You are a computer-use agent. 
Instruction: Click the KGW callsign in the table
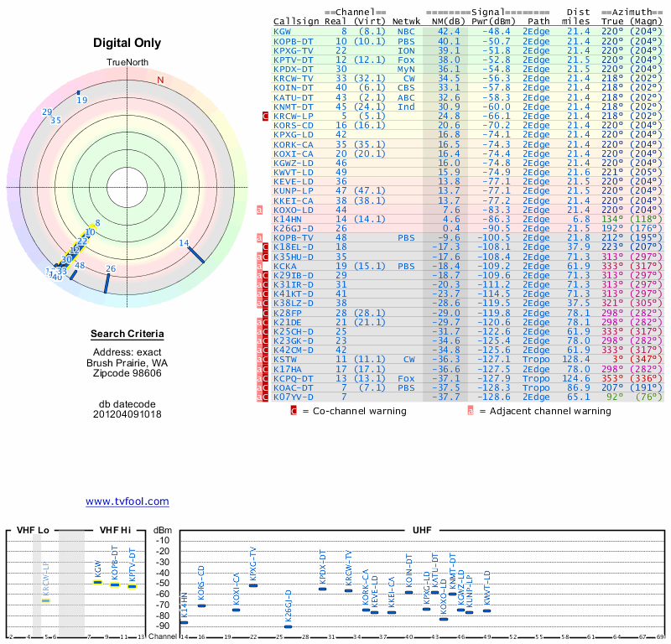pos(283,31)
